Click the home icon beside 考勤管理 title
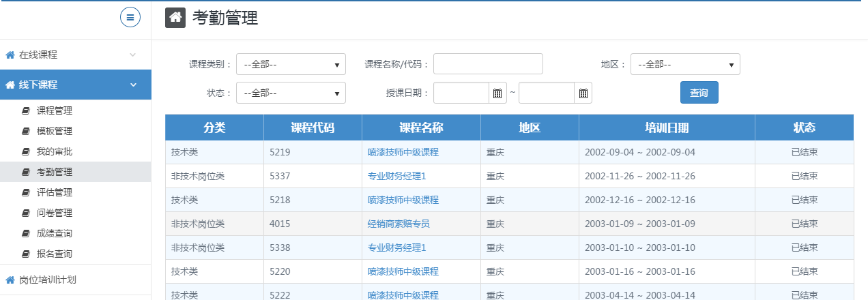The image size is (868, 300). click(x=175, y=18)
